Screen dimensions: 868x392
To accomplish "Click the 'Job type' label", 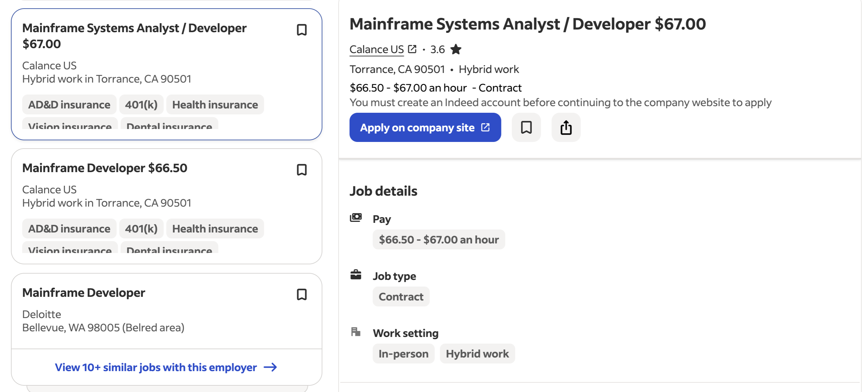I will pos(394,276).
